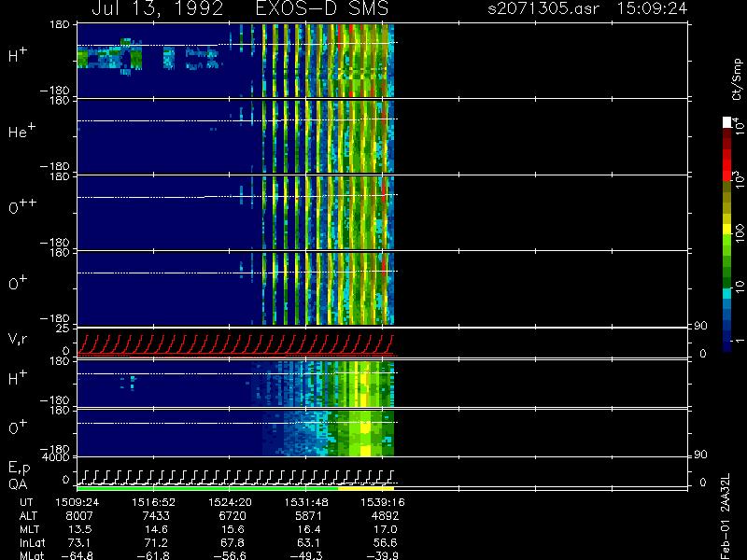Click the altitude value "8007"
This screenshot has height=560, width=747.
click(x=80, y=516)
